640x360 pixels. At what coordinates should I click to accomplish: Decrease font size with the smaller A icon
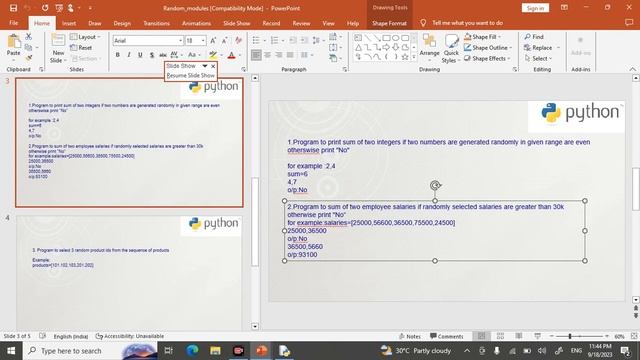pyautogui.click(x=224, y=40)
